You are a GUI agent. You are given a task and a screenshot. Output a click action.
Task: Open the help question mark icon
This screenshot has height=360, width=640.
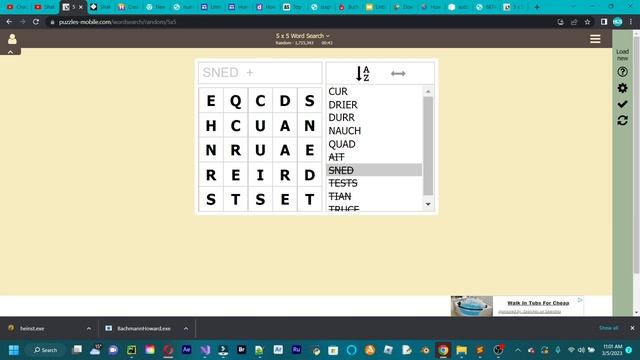pos(622,72)
